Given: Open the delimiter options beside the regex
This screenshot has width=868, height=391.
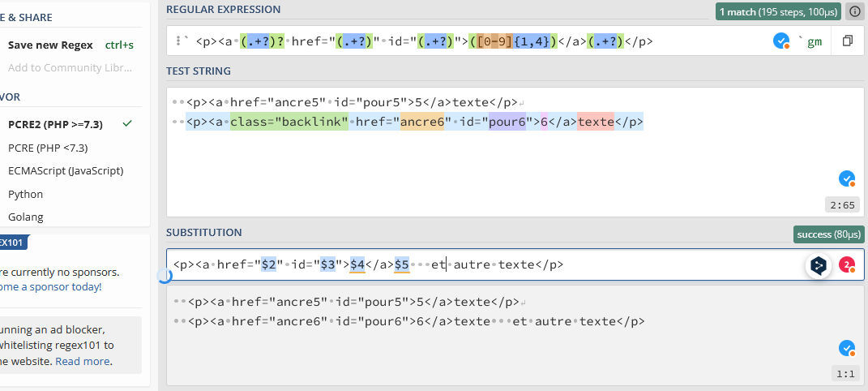Looking at the screenshot, I should 178,41.
